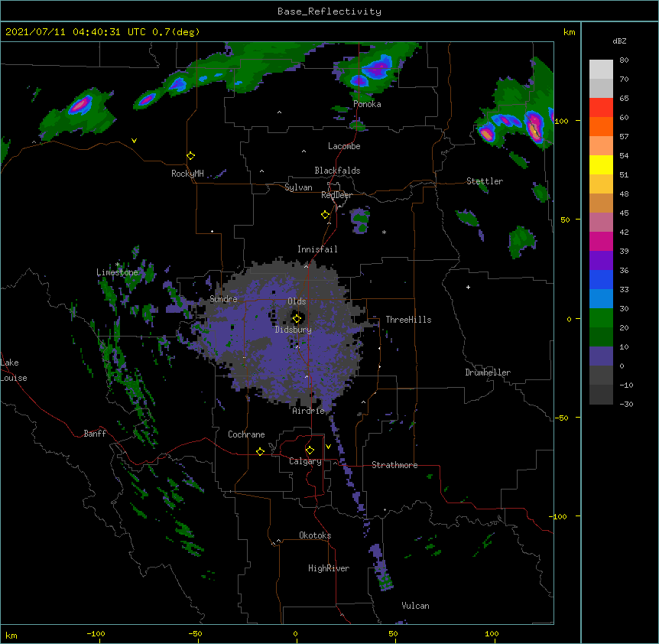Click the Cochrane label
Screen dimensions: 659x644
[x=246, y=434]
